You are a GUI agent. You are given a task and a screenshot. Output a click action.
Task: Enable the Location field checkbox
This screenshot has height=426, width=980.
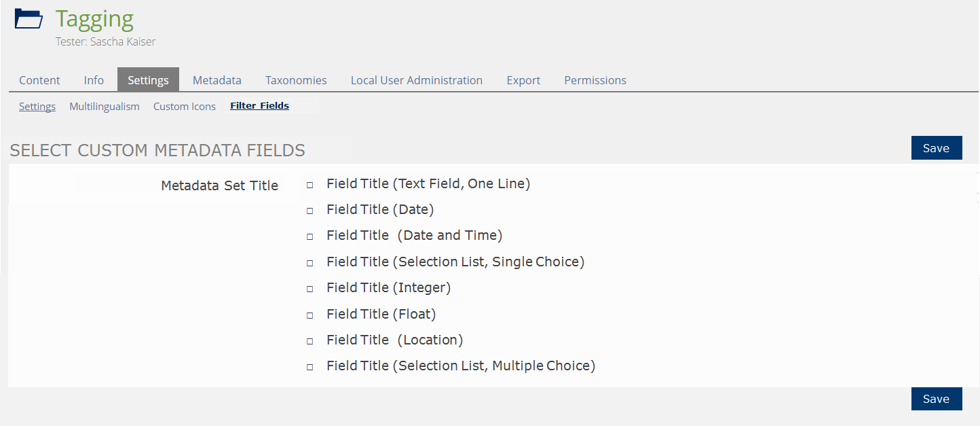(x=309, y=341)
